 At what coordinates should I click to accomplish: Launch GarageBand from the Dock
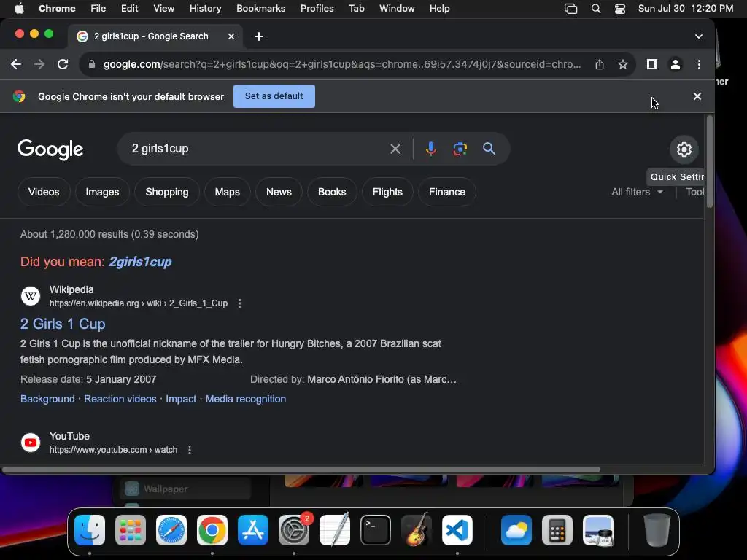point(417,530)
